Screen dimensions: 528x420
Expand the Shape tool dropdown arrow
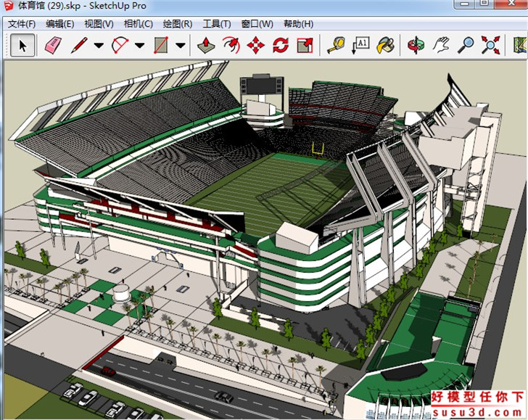coord(181,46)
